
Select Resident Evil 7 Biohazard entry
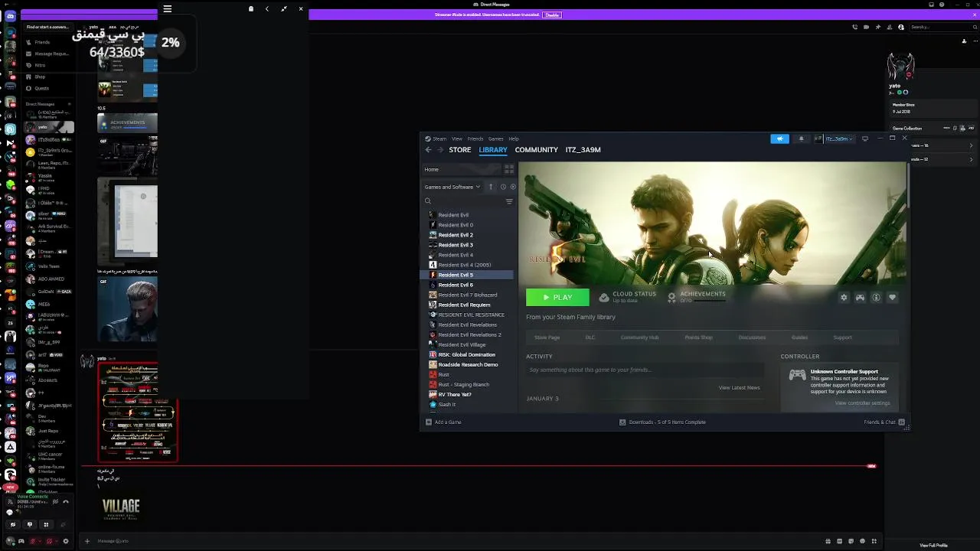tap(468, 295)
